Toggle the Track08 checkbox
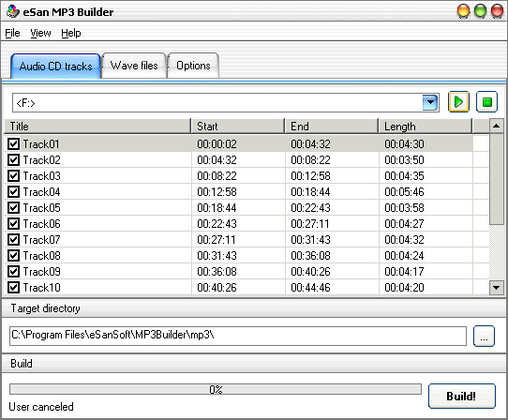 (13, 255)
